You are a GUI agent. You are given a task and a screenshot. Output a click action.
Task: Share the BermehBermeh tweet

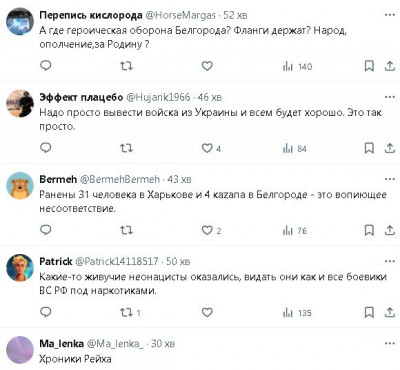390,230
